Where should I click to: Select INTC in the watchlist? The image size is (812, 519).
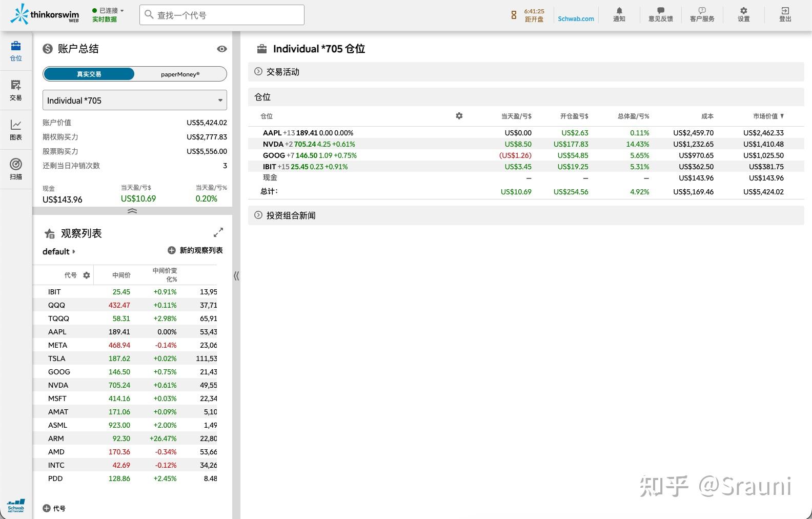click(125, 465)
